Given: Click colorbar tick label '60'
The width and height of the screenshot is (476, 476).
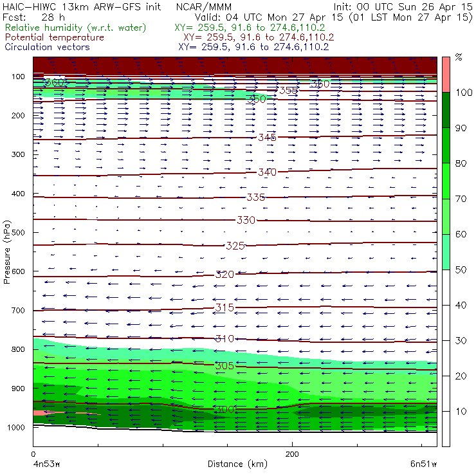Looking at the screenshot, I should 461,234.
